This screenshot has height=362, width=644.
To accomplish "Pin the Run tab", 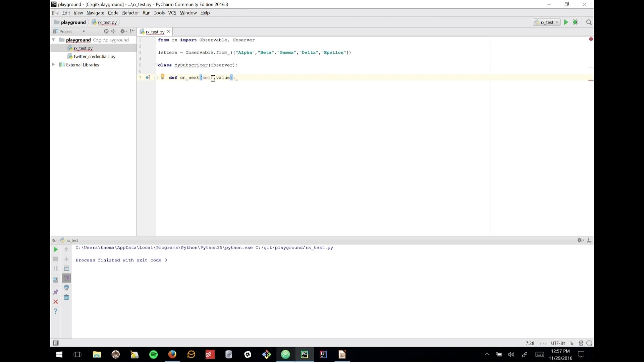I will pyautogui.click(x=56, y=292).
